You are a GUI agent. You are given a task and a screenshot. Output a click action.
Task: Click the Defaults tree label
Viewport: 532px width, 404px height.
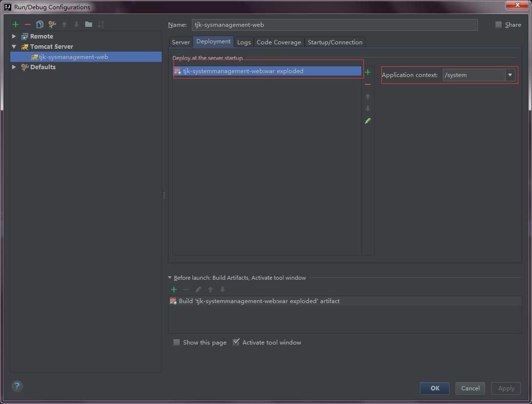(x=43, y=67)
